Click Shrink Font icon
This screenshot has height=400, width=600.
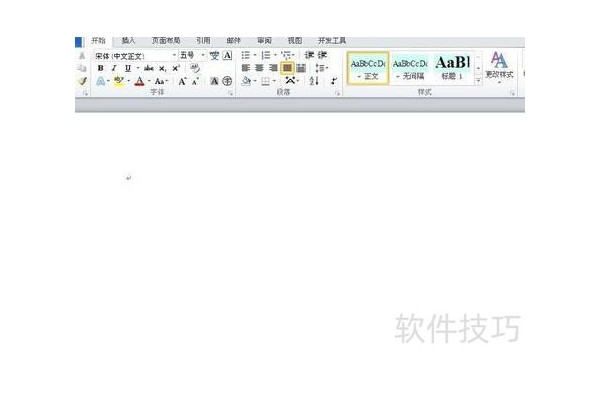point(195,81)
